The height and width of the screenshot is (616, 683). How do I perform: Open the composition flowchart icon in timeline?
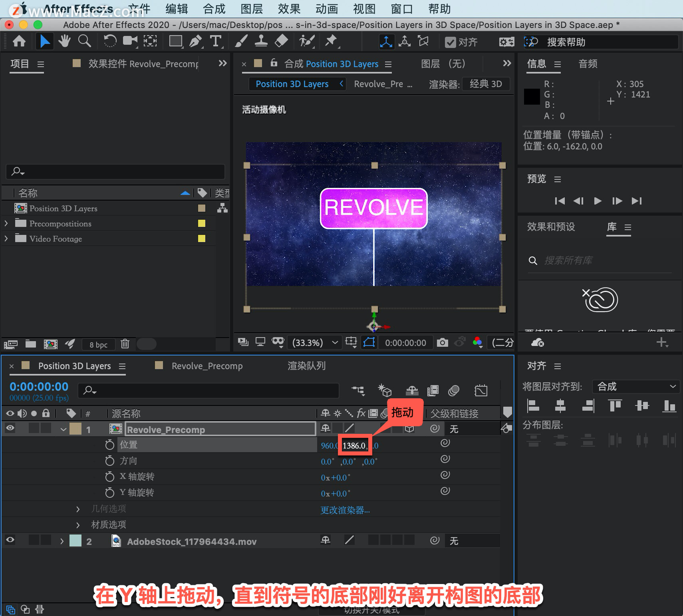pyautogui.click(x=358, y=390)
